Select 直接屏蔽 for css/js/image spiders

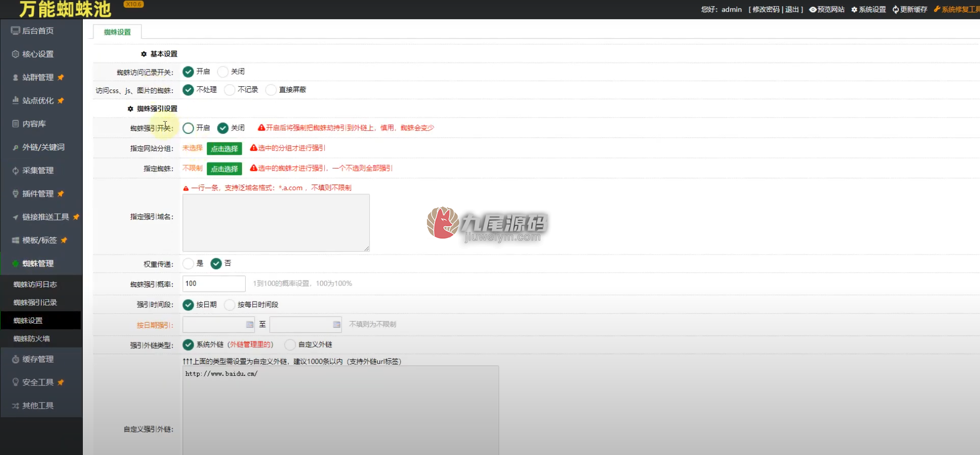click(x=271, y=90)
